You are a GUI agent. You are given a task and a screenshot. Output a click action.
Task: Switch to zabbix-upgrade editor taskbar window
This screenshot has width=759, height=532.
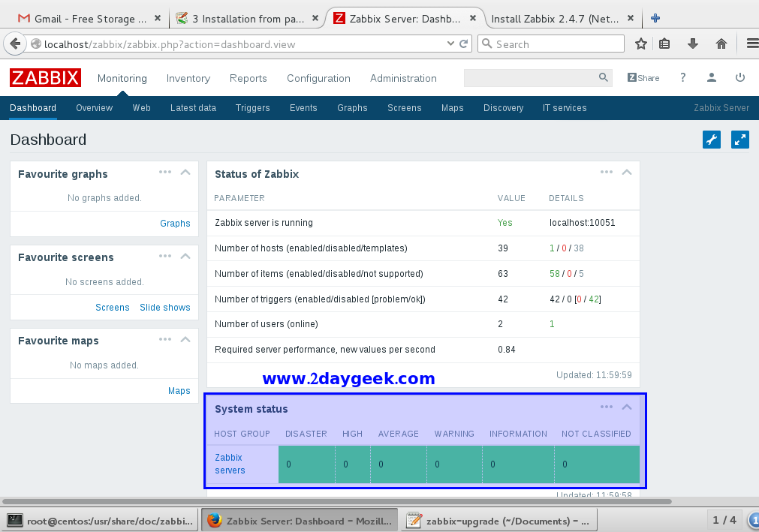498,521
